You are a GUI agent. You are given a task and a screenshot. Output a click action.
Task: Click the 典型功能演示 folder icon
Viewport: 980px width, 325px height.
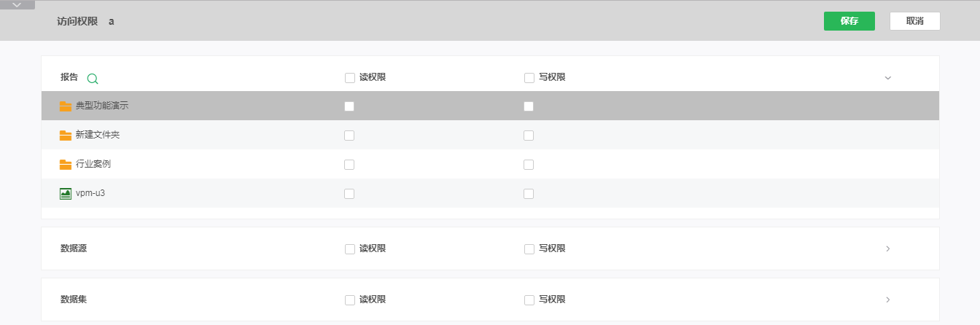click(66, 106)
